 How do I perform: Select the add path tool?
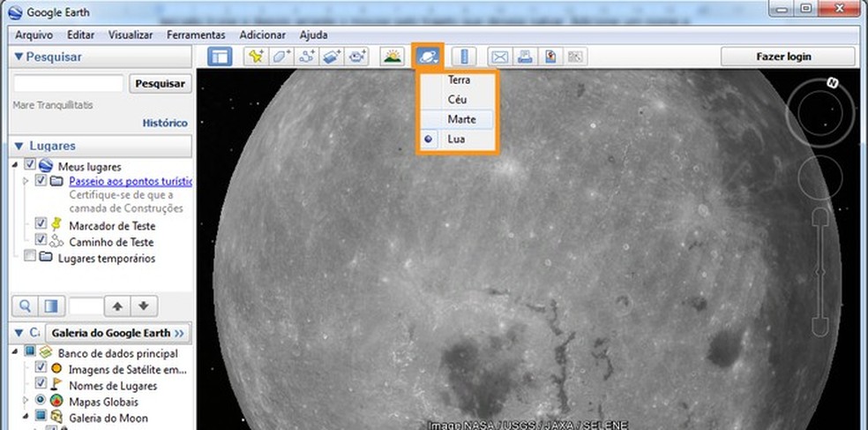(305, 57)
